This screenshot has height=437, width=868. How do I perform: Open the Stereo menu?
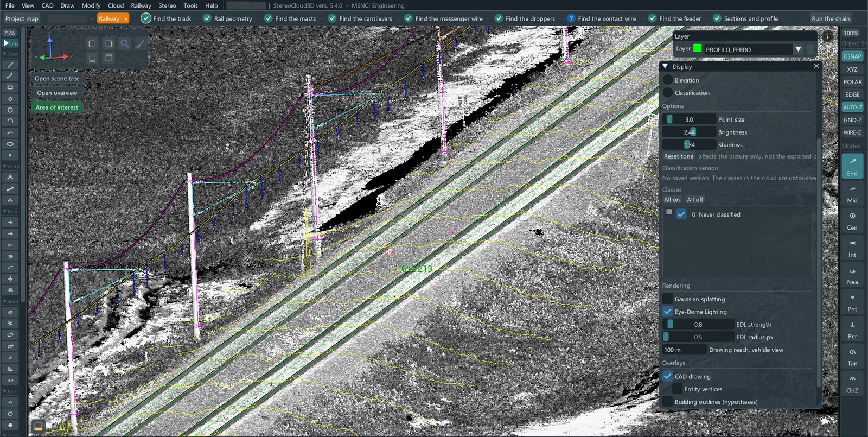tap(167, 5)
